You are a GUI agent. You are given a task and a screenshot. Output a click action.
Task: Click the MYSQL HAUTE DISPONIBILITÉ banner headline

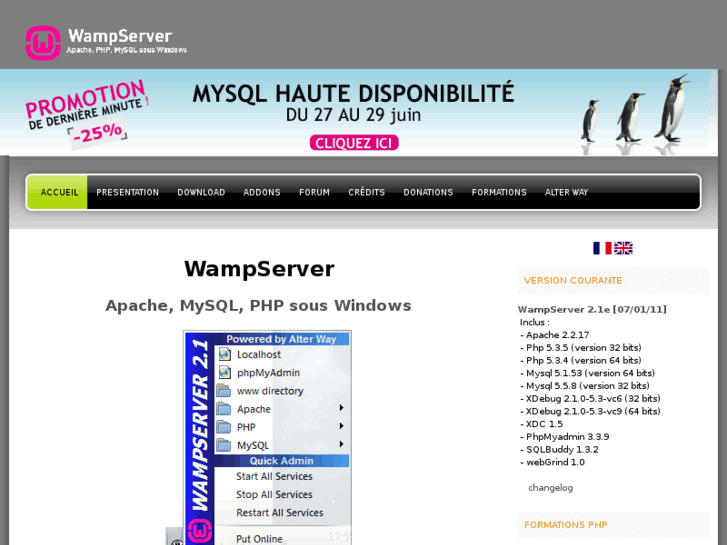pos(353,93)
